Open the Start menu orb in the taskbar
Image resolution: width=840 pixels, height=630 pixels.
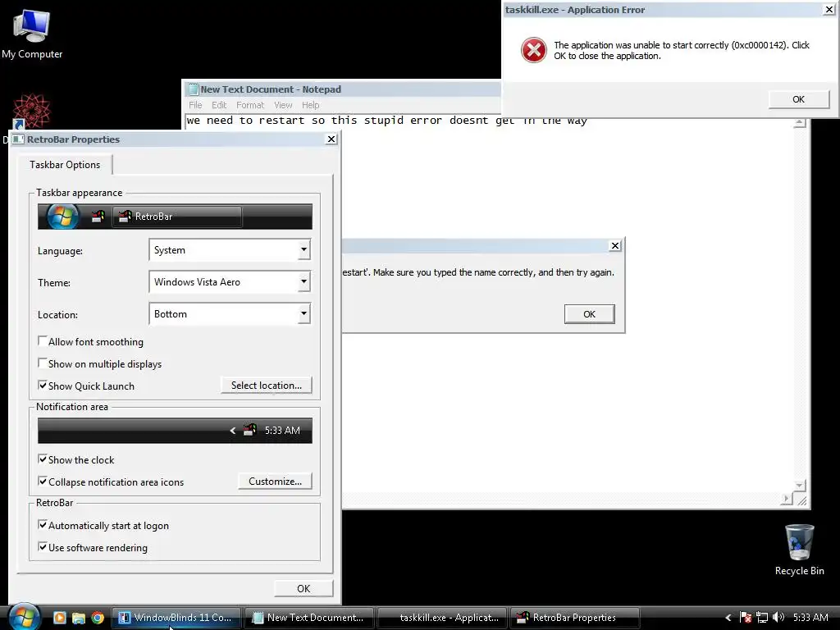24,617
